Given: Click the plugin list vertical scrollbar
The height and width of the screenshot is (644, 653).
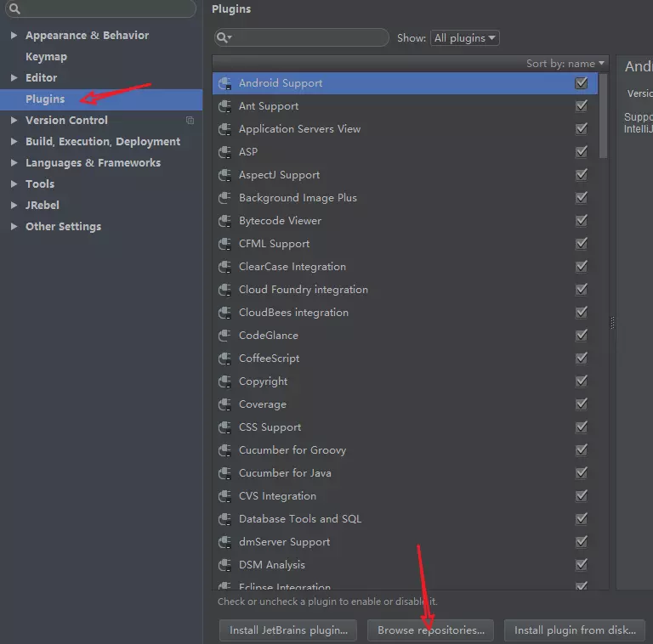Looking at the screenshot, I should coord(603,116).
